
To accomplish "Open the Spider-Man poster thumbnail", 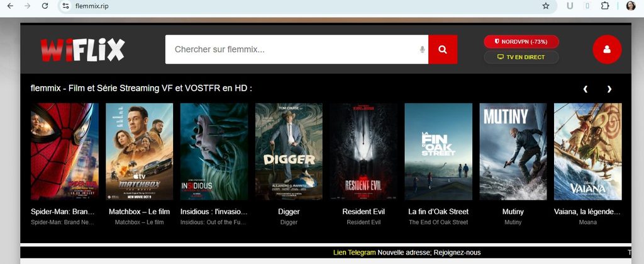I will coord(65,151).
